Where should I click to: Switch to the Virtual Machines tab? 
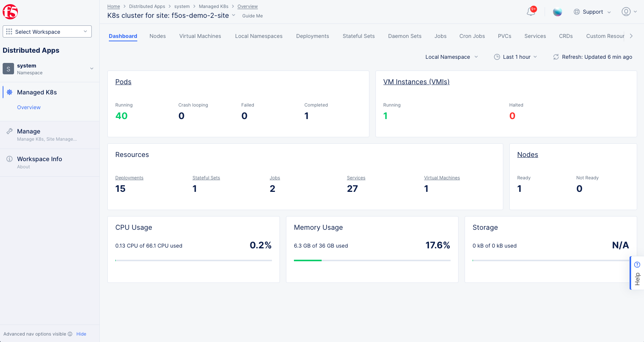(200, 36)
